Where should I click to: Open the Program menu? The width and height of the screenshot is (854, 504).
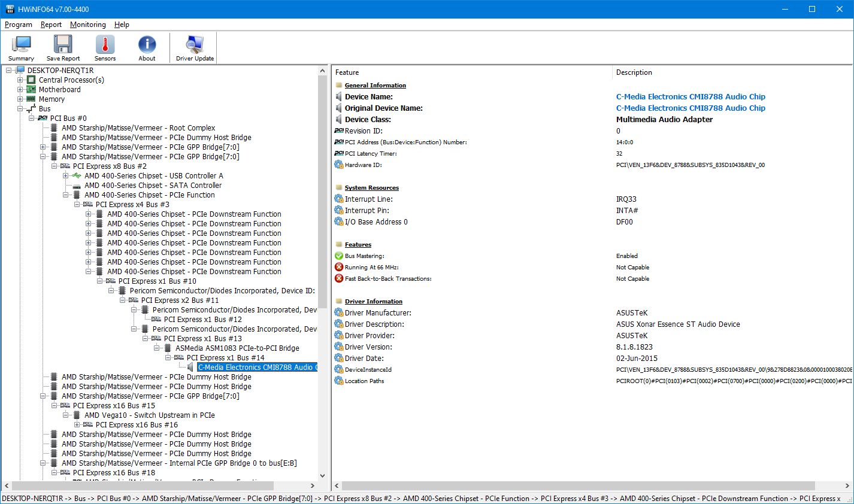click(x=19, y=25)
